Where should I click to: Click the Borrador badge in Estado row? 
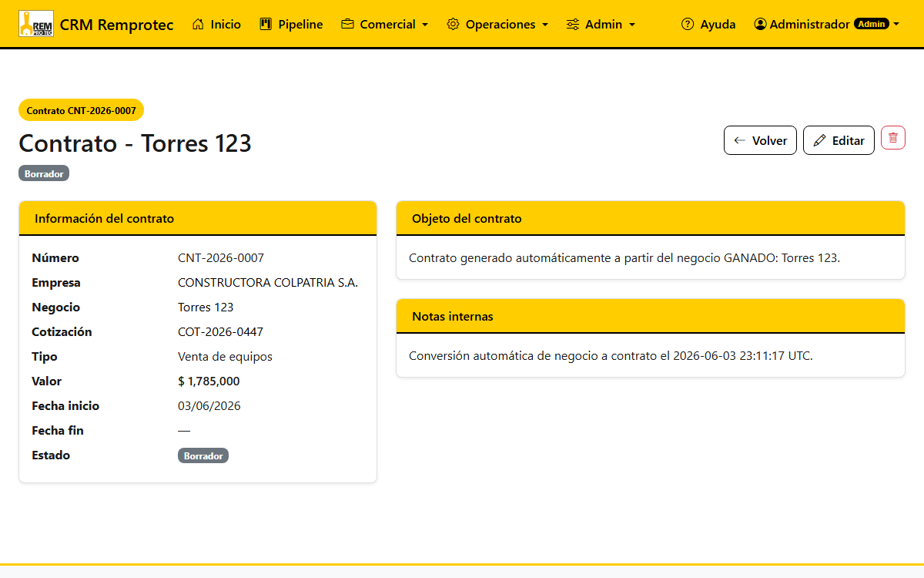click(x=203, y=455)
